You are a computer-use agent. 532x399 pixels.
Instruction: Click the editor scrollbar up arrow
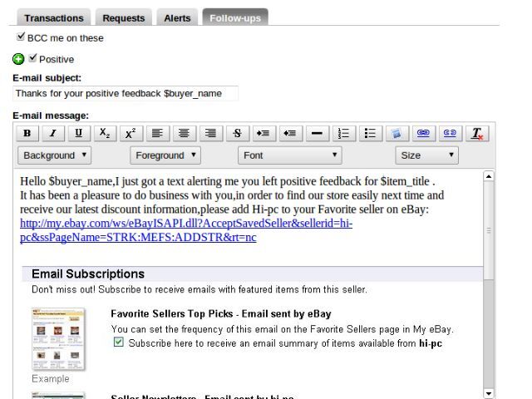click(x=489, y=176)
